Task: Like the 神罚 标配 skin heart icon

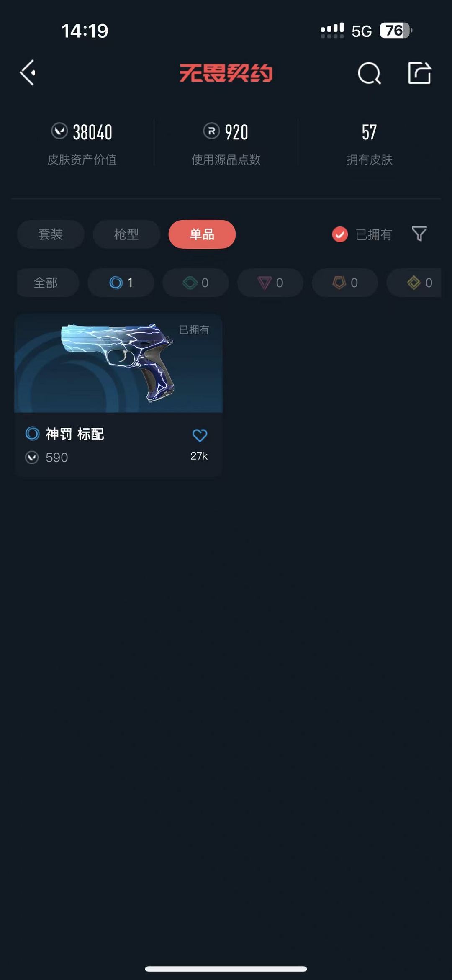Action: click(x=200, y=435)
